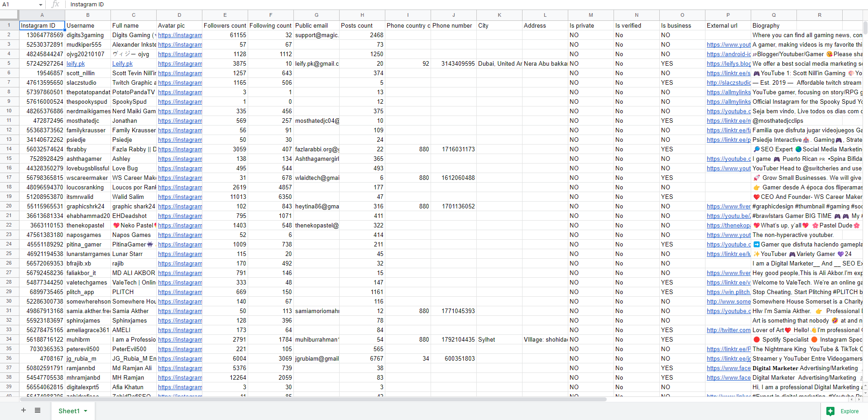The height and width of the screenshot is (420, 868).
Task: Click the fx function icon
Action: (55, 4)
